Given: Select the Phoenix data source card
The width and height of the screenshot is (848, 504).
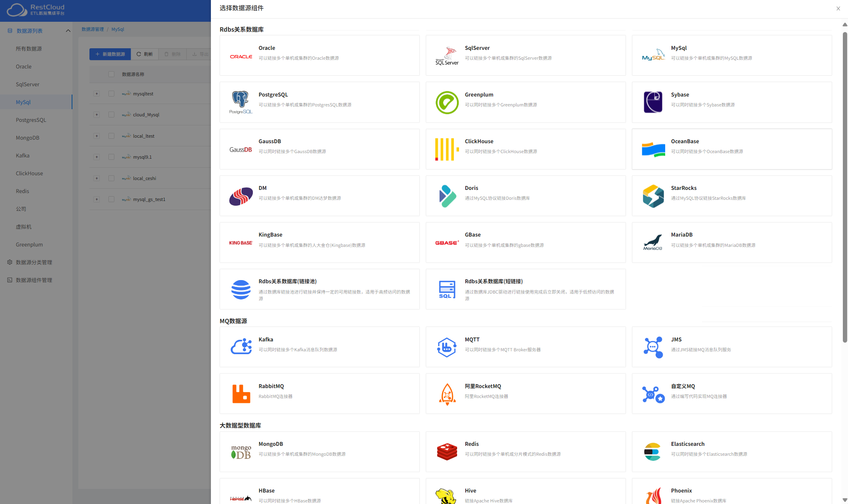Looking at the screenshot, I should click(x=732, y=491).
